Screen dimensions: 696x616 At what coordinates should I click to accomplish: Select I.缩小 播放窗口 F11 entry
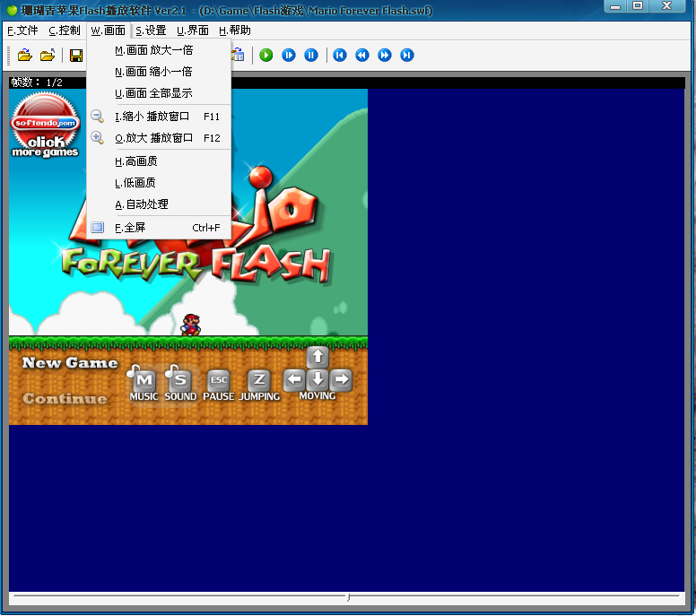pyautogui.click(x=159, y=117)
